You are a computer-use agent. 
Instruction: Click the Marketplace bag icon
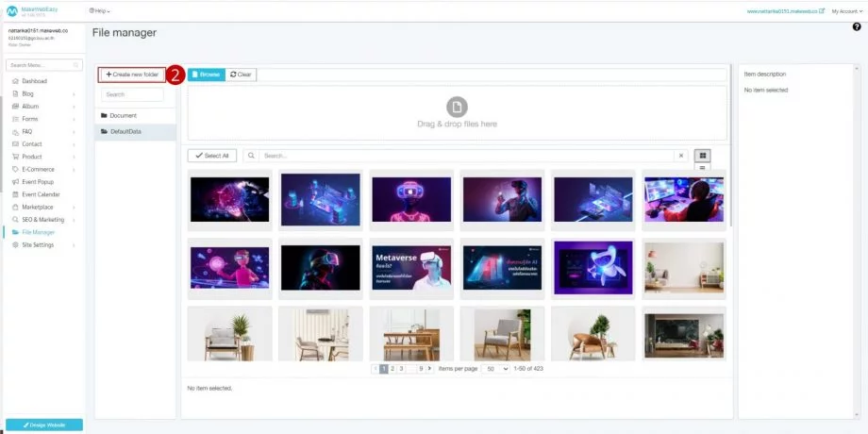(15, 207)
